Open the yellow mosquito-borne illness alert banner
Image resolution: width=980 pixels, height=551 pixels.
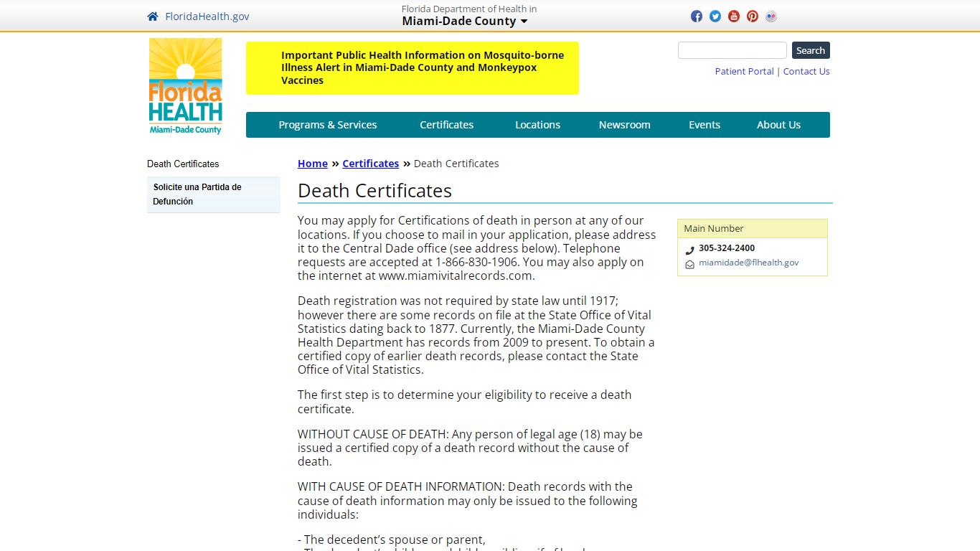coord(413,68)
